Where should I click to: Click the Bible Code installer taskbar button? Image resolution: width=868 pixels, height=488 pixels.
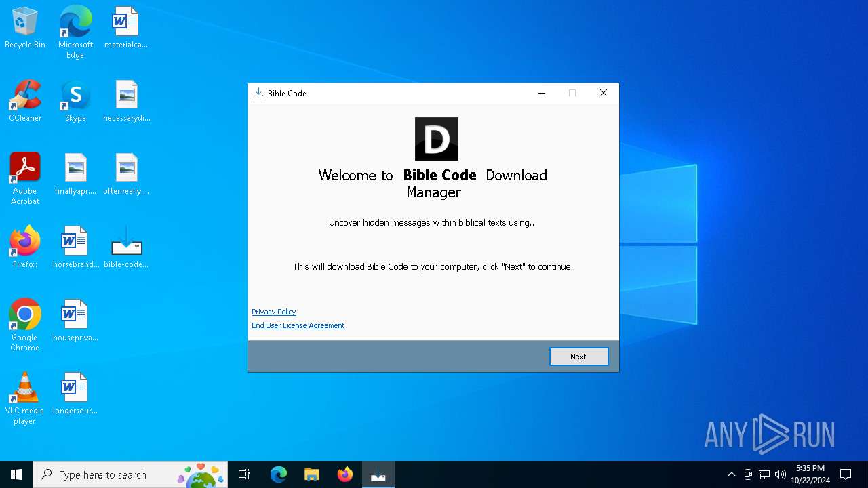click(378, 474)
